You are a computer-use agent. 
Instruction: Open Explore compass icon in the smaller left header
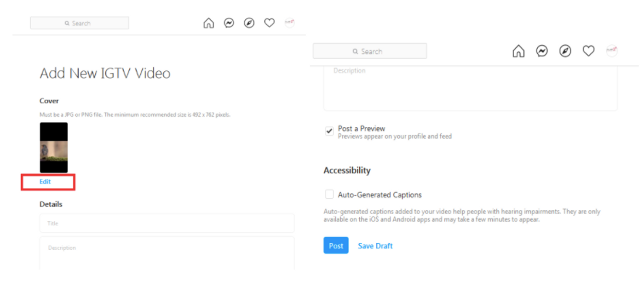point(249,23)
